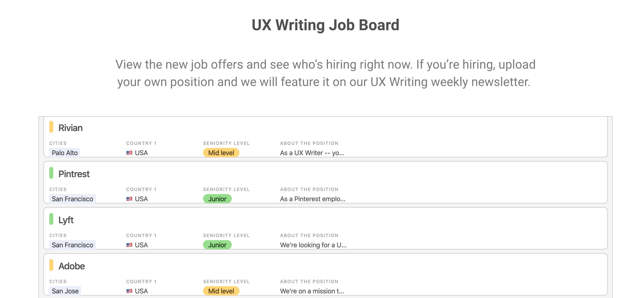Screen dimensions: 644x298
Task: Select the Junior tag for Pintrest
Action: pyautogui.click(x=217, y=199)
